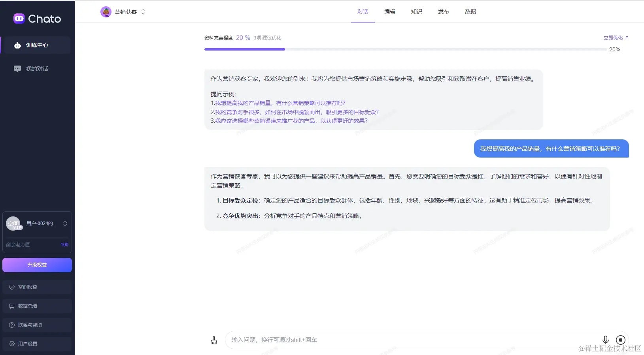Open 空间权益 in the sidebar
Viewport: 644px width, 355px height.
pos(37,287)
